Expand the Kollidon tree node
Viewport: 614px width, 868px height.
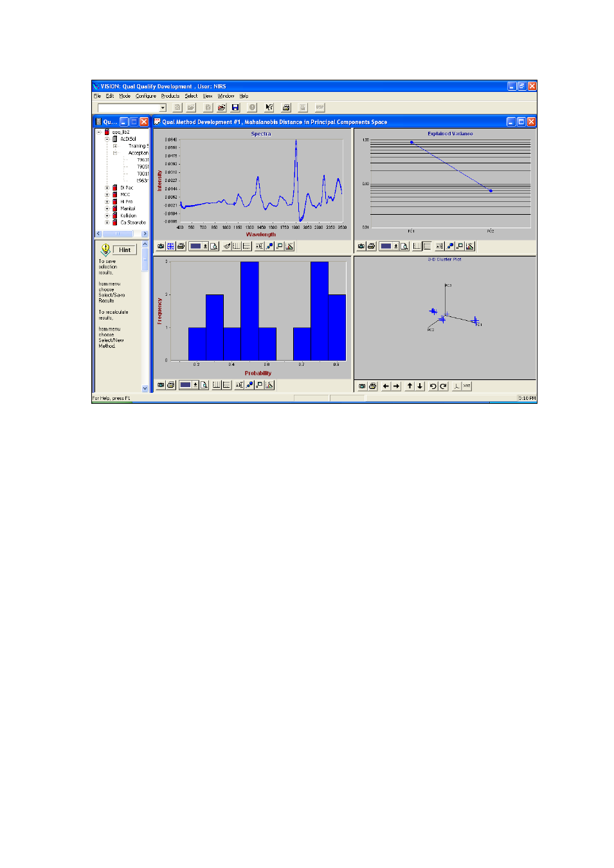(x=107, y=215)
